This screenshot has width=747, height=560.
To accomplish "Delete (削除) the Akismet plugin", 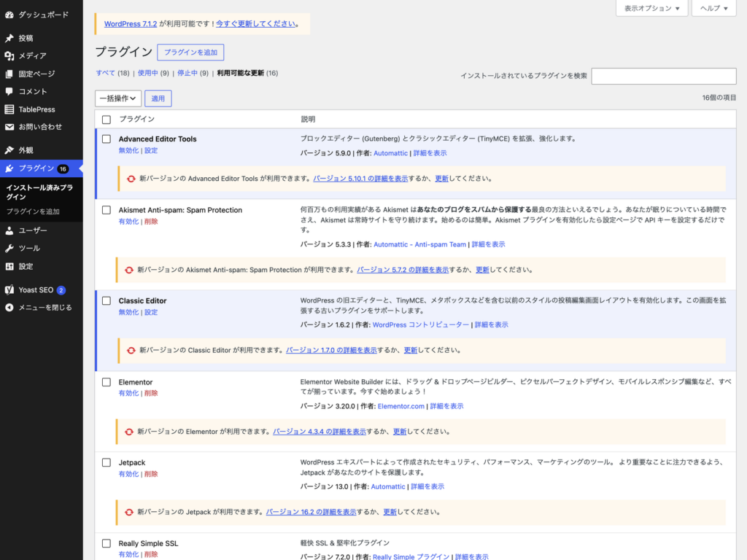I will pos(151,222).
